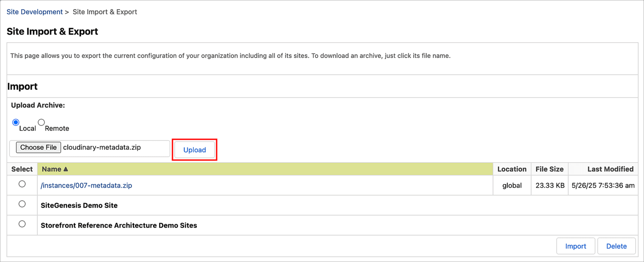Click the Import section heading
Screen dimensions: 644x262
23,86
